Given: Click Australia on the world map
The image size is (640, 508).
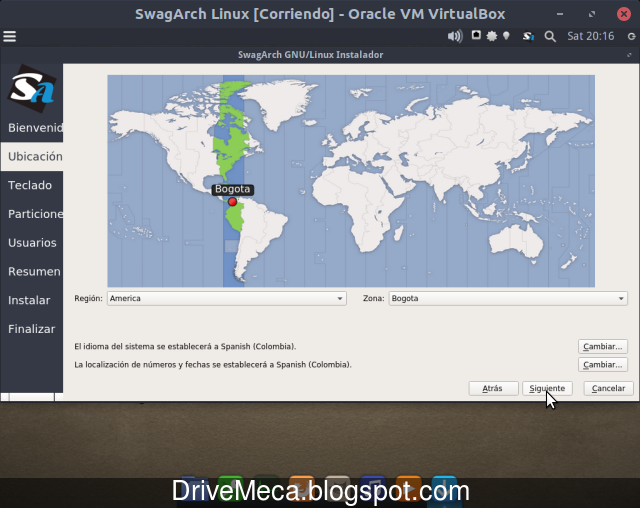Looking at the screenshot, I should [x=515, y=241].
